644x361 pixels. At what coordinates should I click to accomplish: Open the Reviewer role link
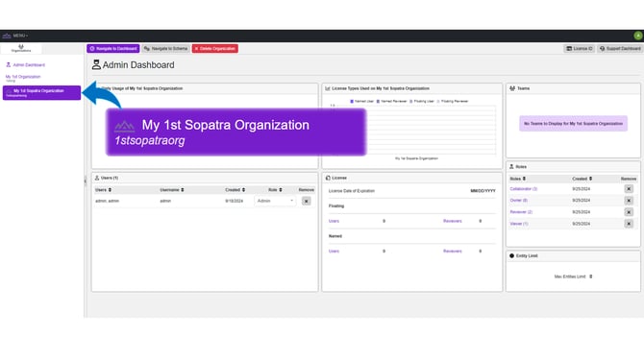click(x=521, y=212)
